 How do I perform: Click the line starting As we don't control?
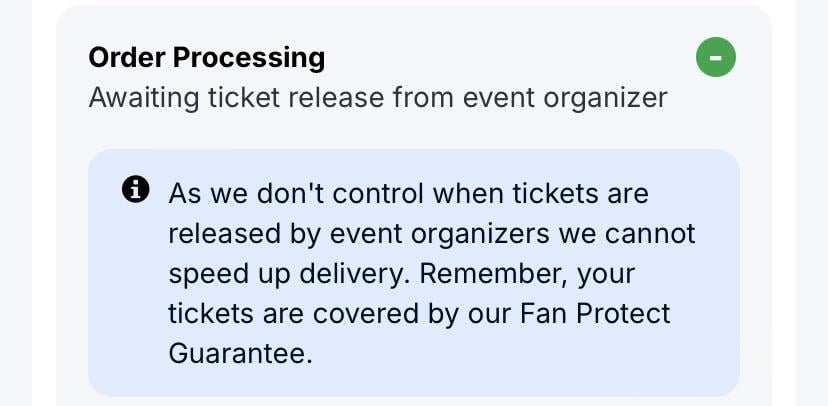(x=408, y=192)
